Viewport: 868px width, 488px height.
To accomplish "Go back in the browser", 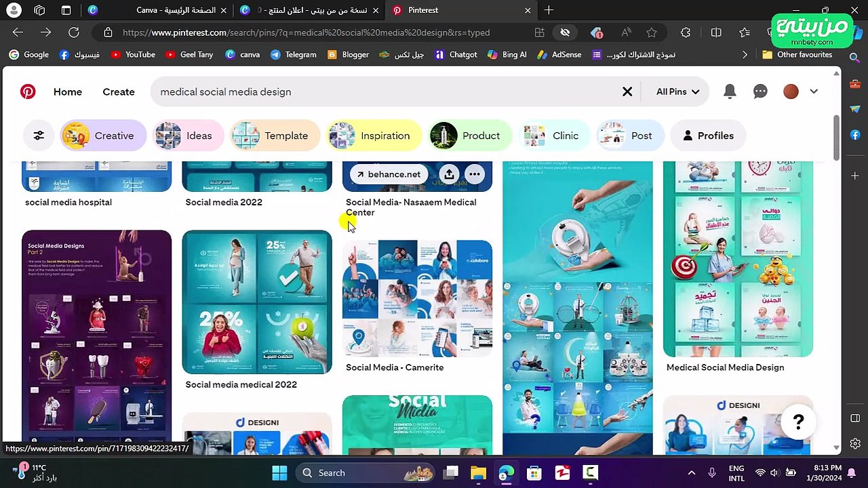I will coord(18,33).
